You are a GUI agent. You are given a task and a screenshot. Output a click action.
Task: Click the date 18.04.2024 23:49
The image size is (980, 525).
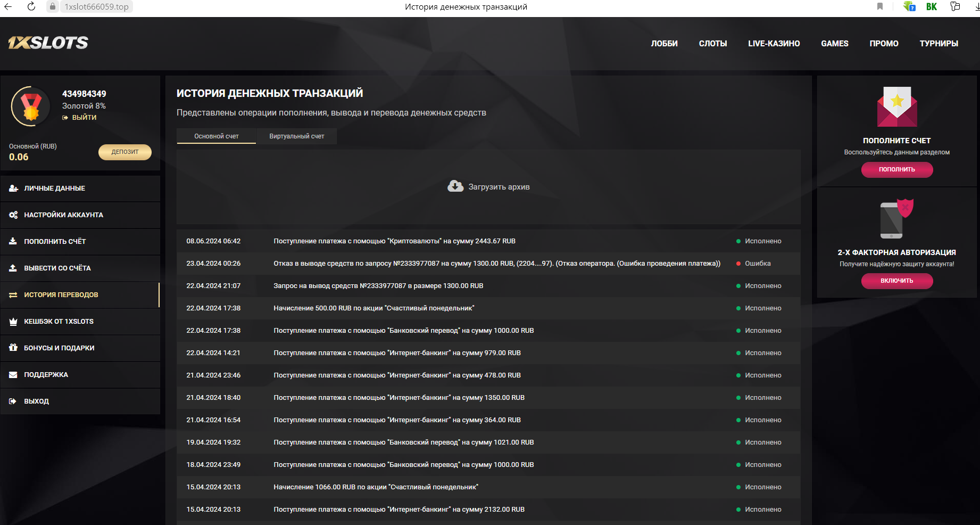coord(213,465)
